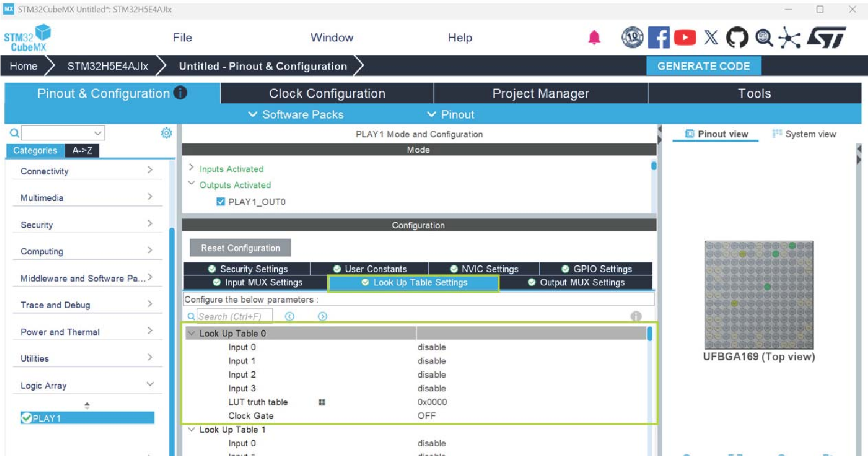Collapse the Outputs Activated section
The height and width of the screenshot is (456, 868).
point(191,183)
